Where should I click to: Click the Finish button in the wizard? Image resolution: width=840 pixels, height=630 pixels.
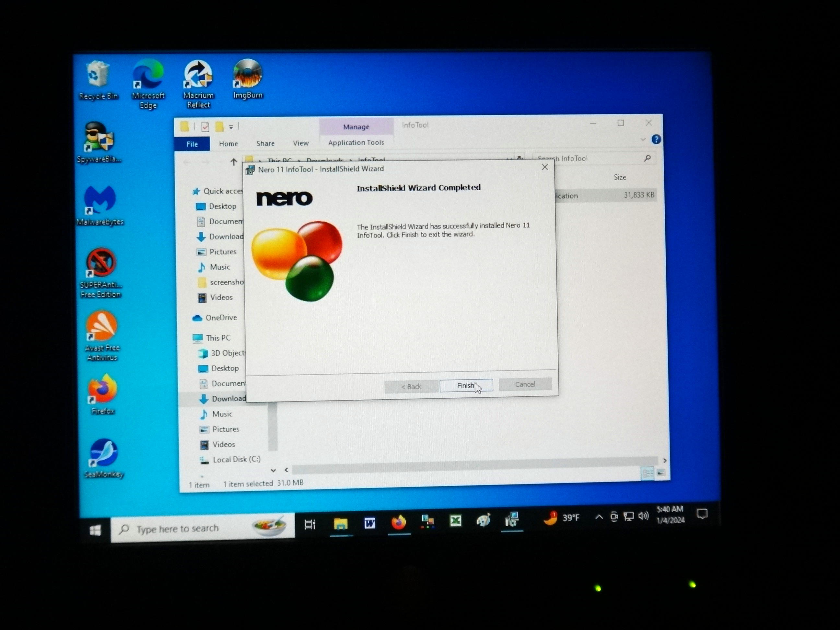466,385
